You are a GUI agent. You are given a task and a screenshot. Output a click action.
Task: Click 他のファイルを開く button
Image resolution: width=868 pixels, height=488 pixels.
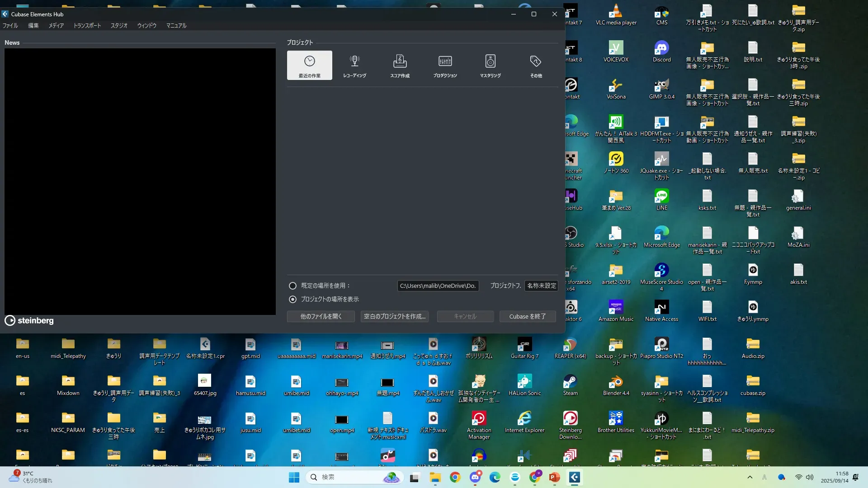(321, 316)
